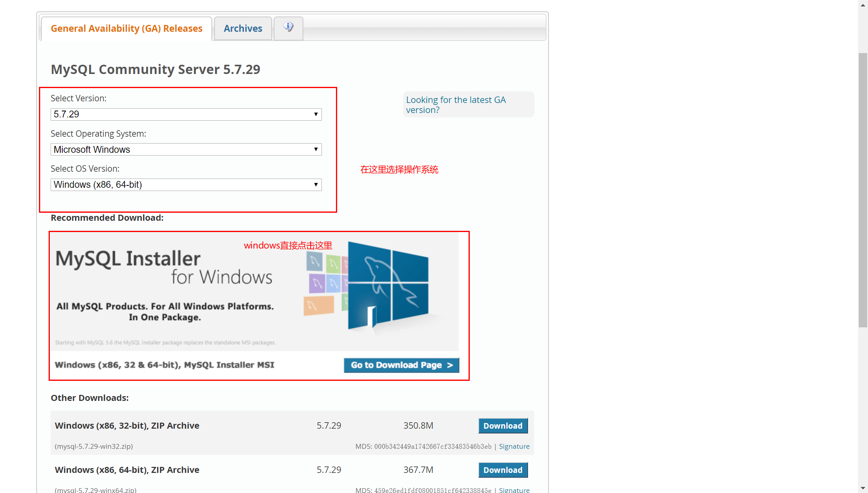Click the scroll down arrow of the scrollbar
This screenshot has width=868, height=493.
pos(863,488)
